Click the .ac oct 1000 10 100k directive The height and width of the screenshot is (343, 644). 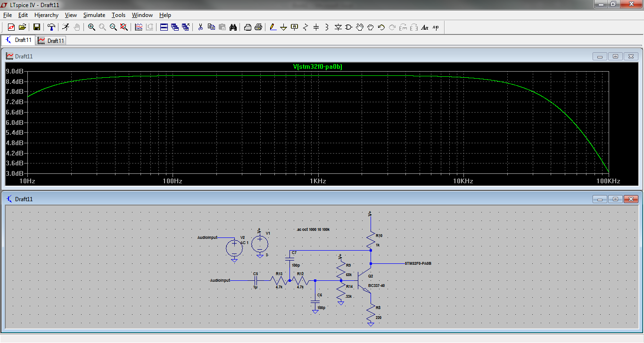click(313, 229)
